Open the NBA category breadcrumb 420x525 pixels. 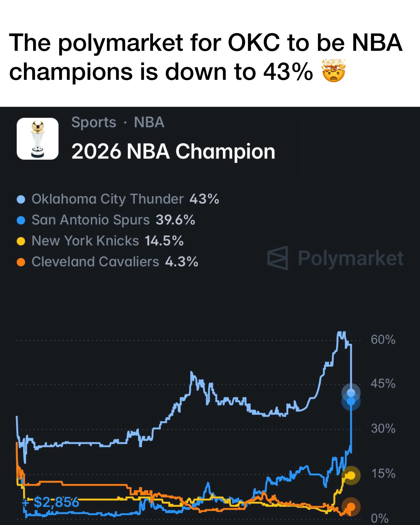click(149, 122)
